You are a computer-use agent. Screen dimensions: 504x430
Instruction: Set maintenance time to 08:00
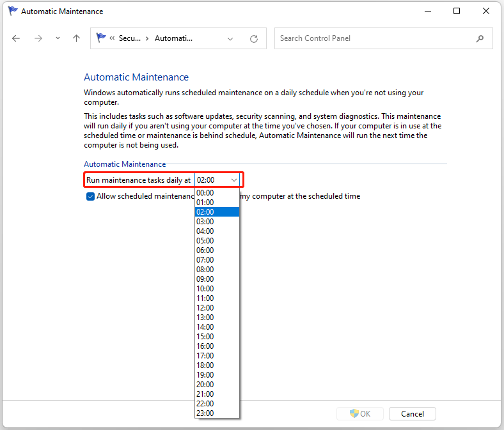coord(217,270)
